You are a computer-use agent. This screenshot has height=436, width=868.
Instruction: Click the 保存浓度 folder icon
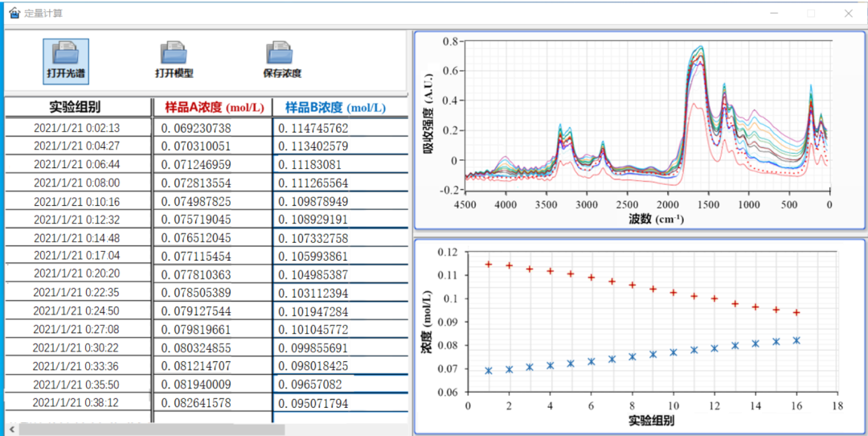click(x=280, y=53)
